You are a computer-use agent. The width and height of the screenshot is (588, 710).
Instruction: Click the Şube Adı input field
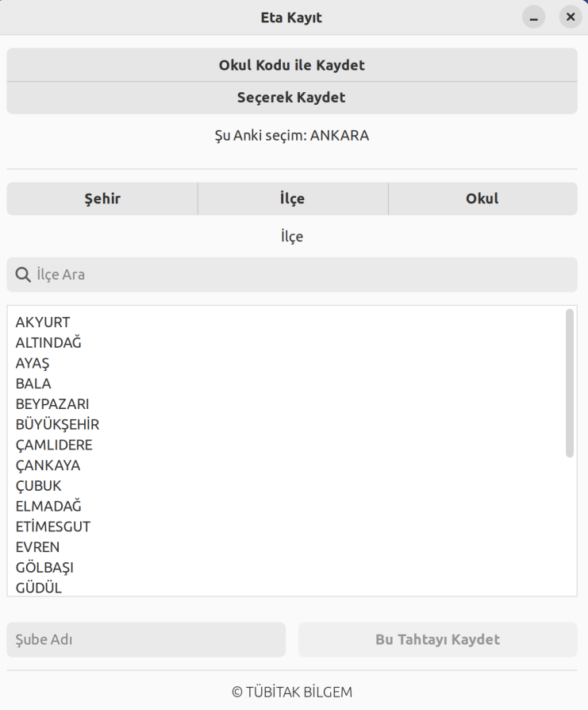click(x=146, y=639)
